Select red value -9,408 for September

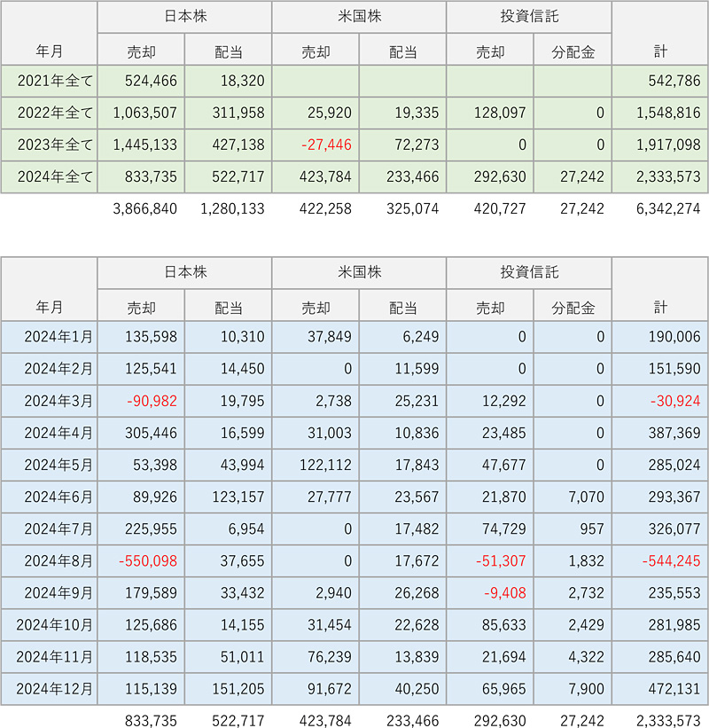505,593
